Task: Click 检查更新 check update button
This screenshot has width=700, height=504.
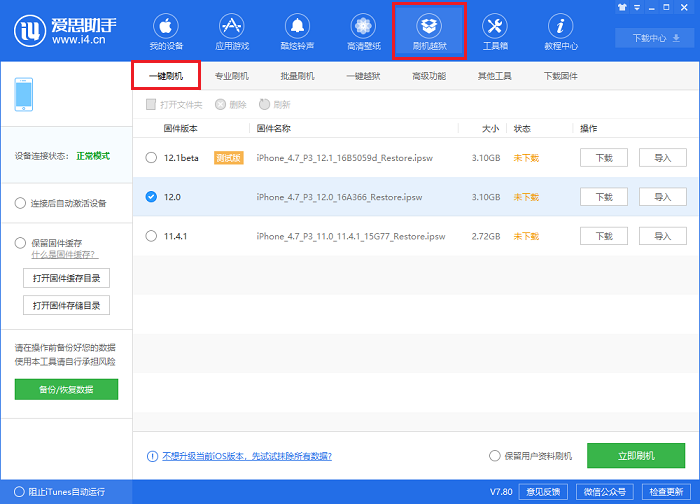Action: pos(666,492)
